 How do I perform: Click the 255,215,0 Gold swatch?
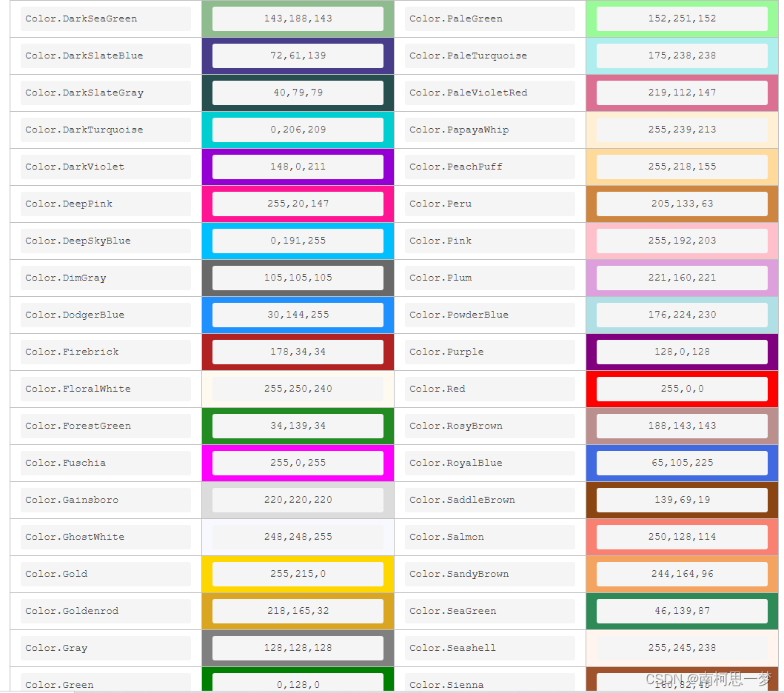pos(298,574)
